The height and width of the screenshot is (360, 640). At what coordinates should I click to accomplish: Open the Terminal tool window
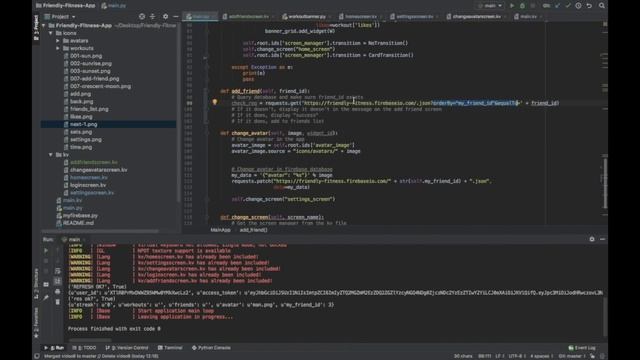170,348
